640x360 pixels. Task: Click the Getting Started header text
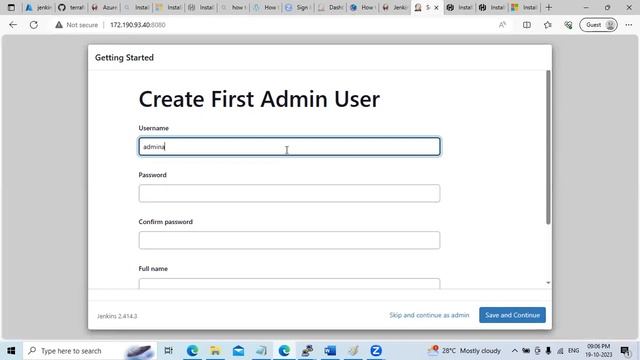(124, 58)
